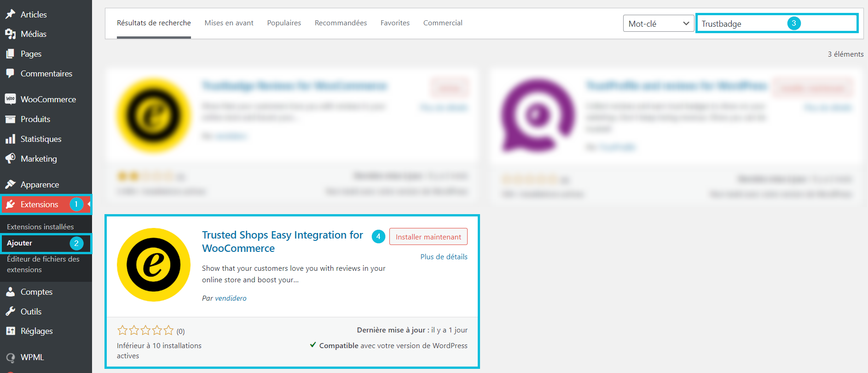This screenshot has height=373, width=868.
Task: Click the Trusted Shops yellow logo thumbnail
Action: pos(154,265)
